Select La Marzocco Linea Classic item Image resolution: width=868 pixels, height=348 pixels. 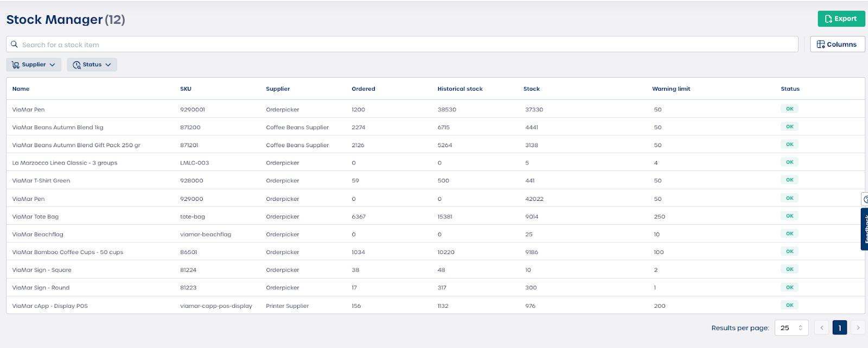(x=65, y=163)
